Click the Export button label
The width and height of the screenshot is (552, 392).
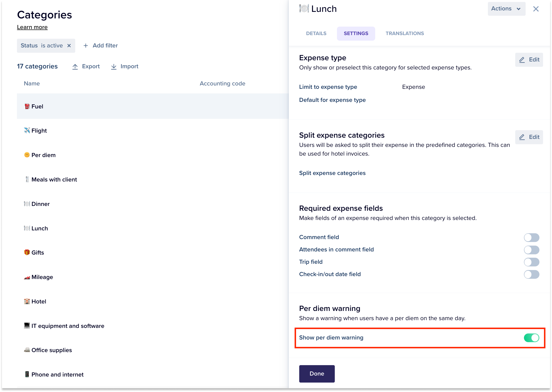pyautogui.click(x=91, y=66)
